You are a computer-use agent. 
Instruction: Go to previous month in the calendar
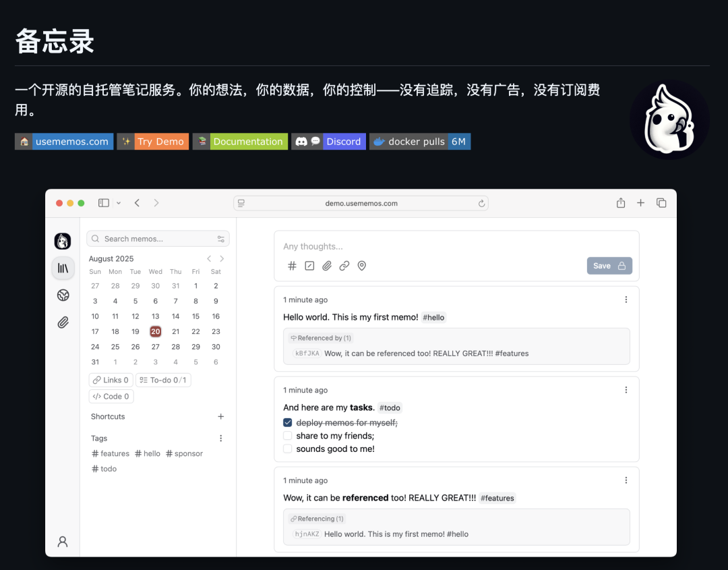click(x=209, y=258)
